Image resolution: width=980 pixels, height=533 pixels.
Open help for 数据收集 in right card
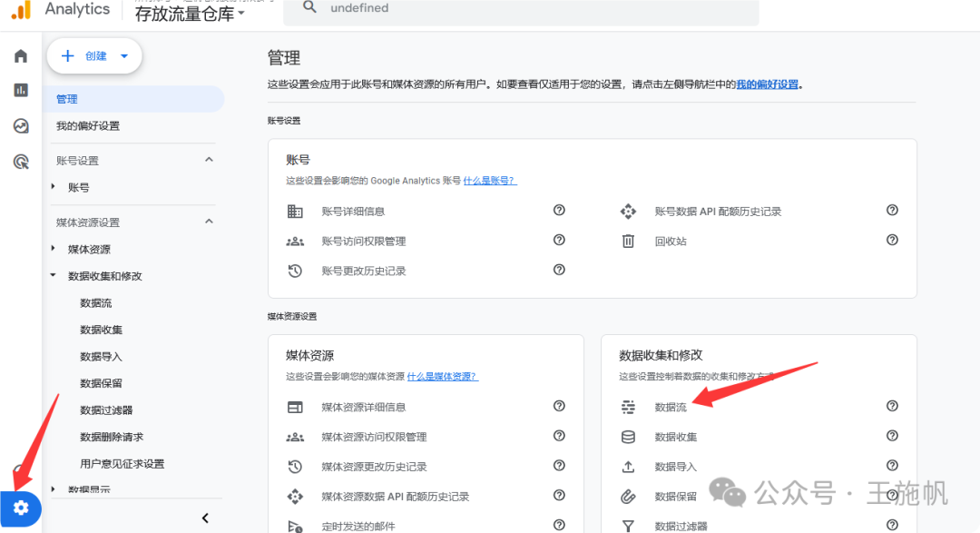(893, 436)
